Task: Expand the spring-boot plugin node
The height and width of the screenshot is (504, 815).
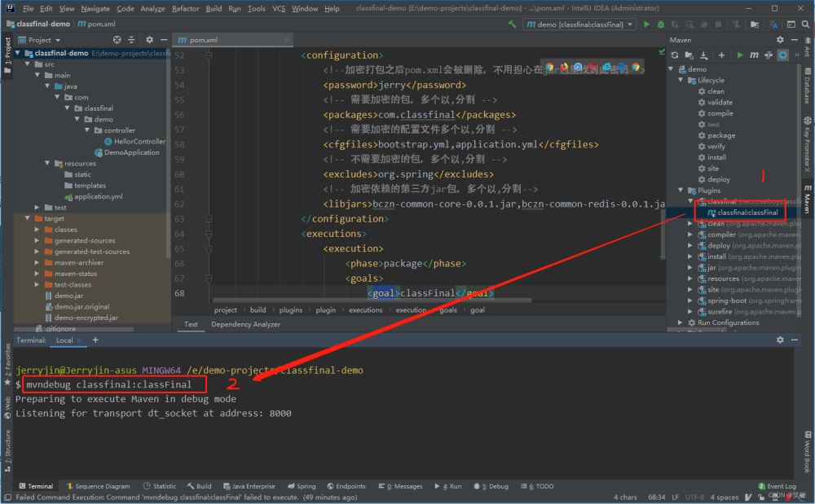Action: point(690,300)
